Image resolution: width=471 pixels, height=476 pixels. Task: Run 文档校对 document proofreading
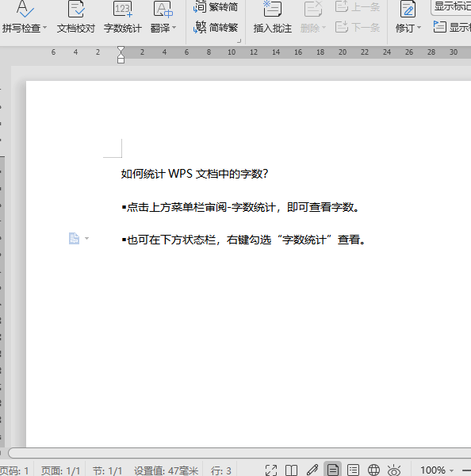76,17
